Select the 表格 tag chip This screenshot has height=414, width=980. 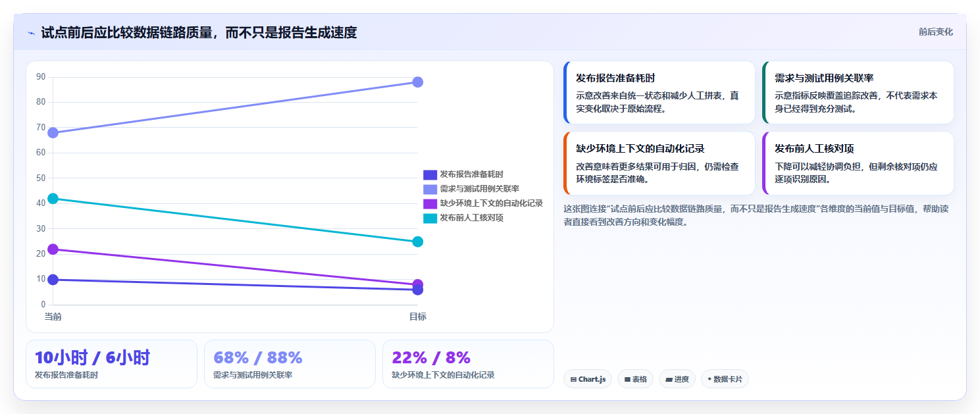pyautogui.click(x=635, y=379)
